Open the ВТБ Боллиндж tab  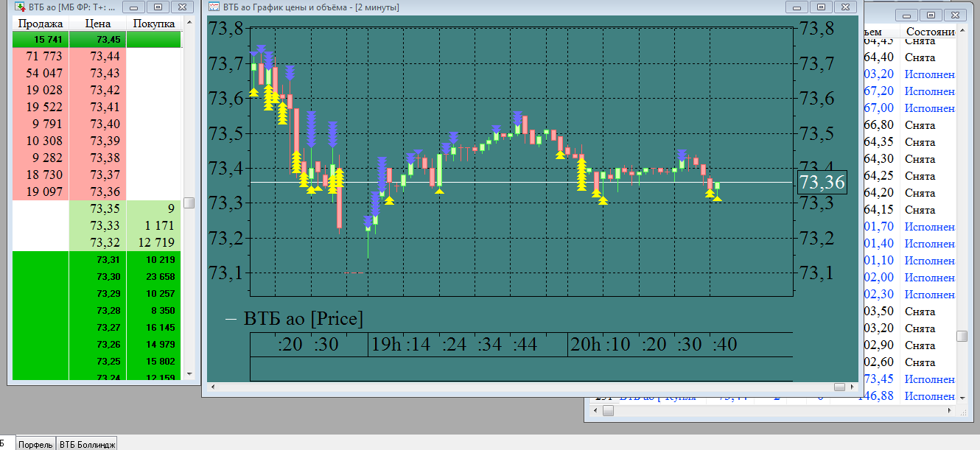[87, 444]
